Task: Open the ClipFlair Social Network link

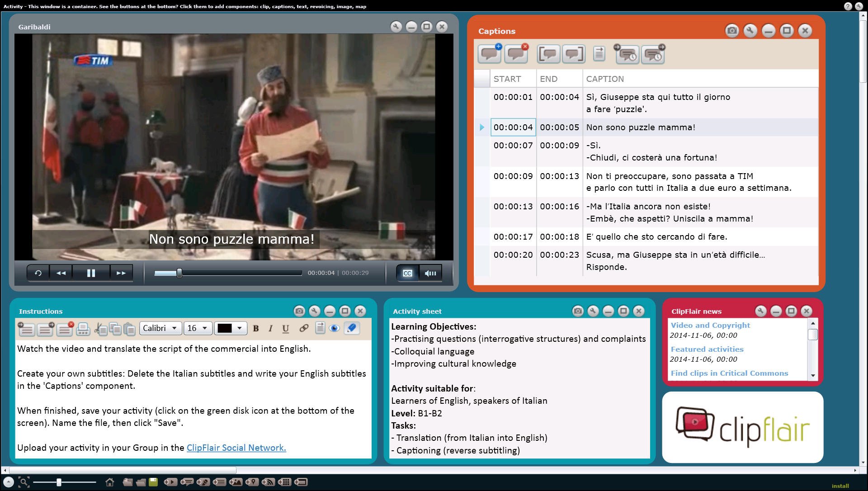Action: click(236, 448)
